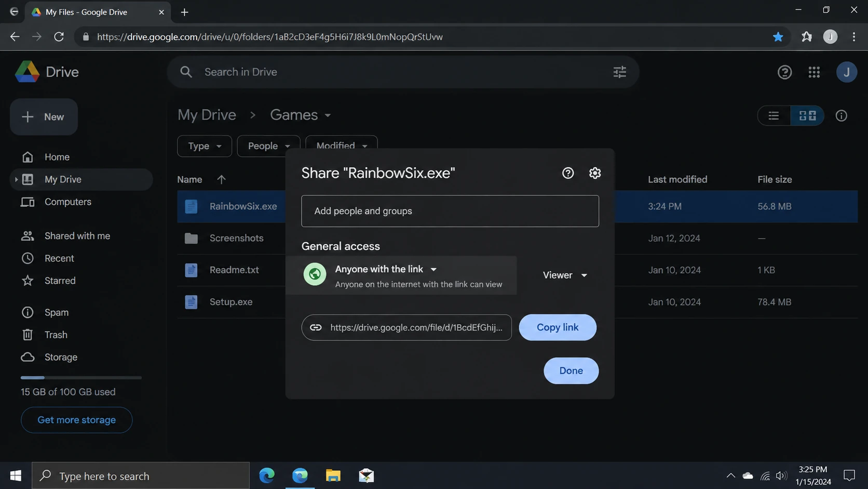
Task: Select My Drive in sidebar
Action: (81, 179)
